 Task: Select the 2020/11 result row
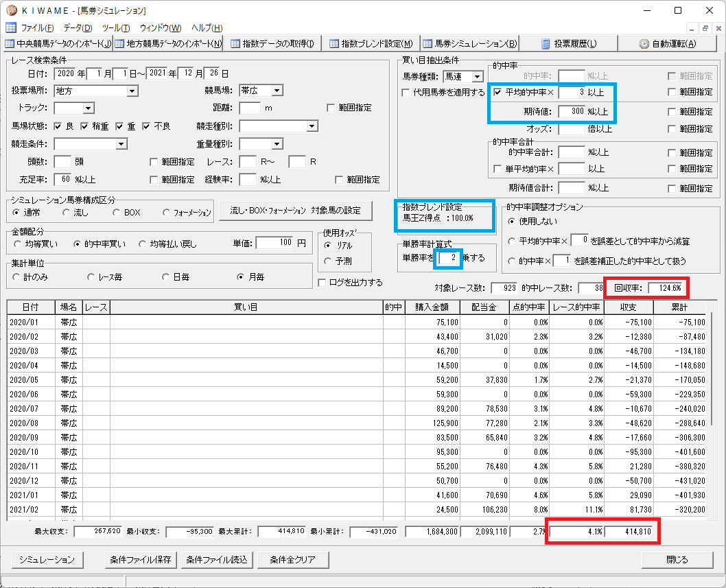357,467
